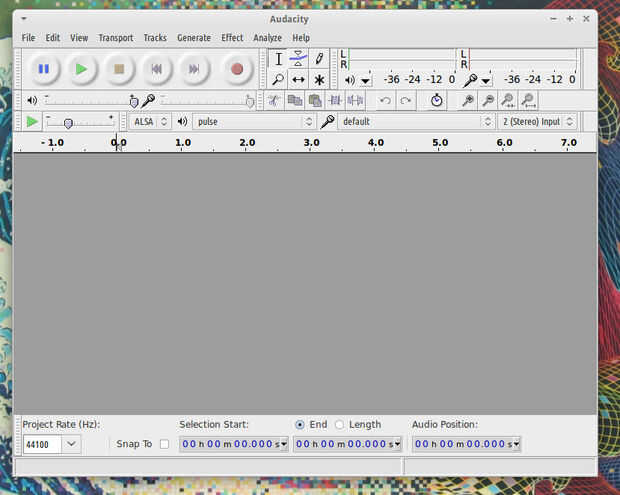This screenshot has height=495, width=620.
Task: Click the input volume slider handle
Action: [250, 102]
